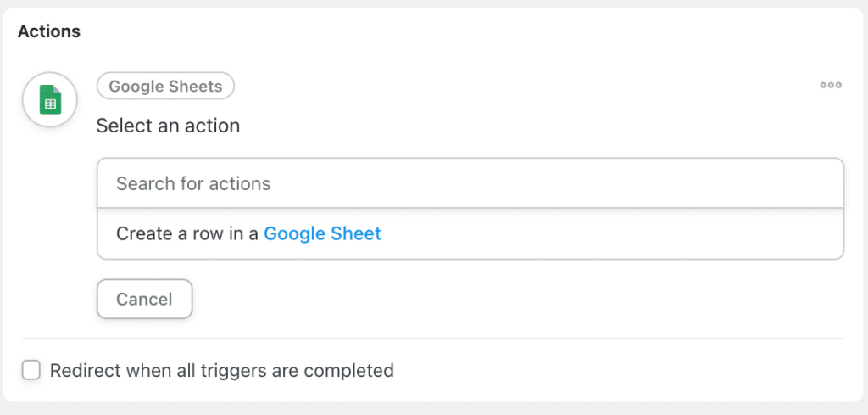Click the words Create a row in a
The height and width of the screenshot is (415, 868).
pos(187,233)
